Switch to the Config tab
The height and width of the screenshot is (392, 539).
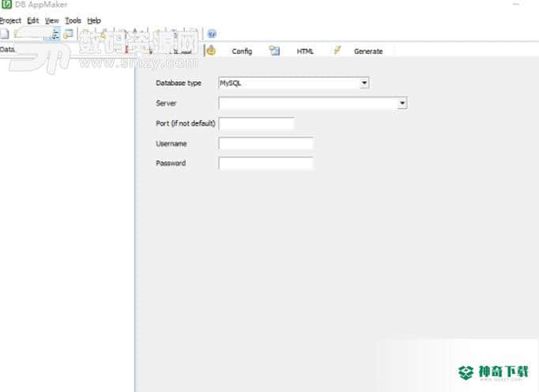[242, 51]
